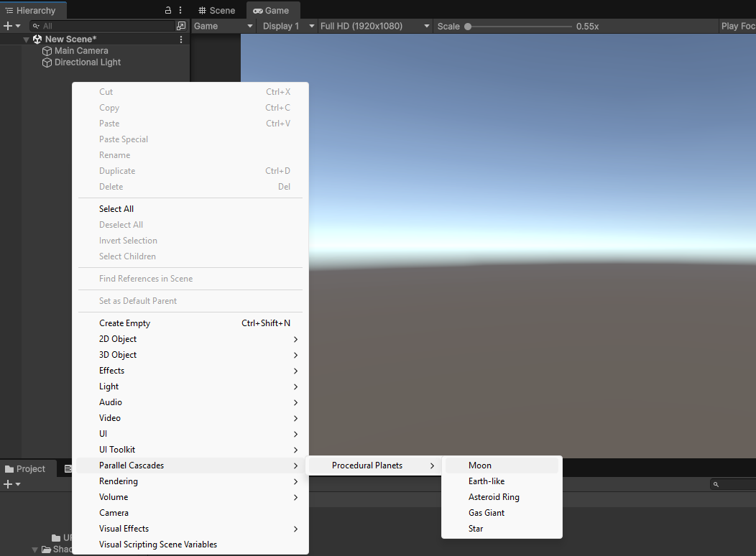Open the Hierarchy panel options kebab menu
The height and width of the screenshot is (556, 756).
pos(180,10)
